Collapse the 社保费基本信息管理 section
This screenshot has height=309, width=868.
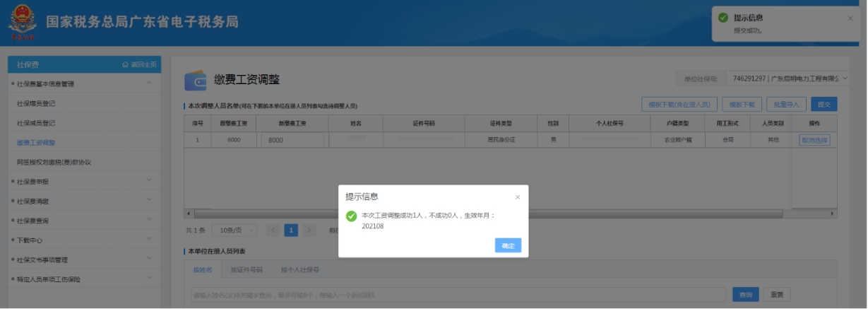pyautogui.click(x=149, y=84)
